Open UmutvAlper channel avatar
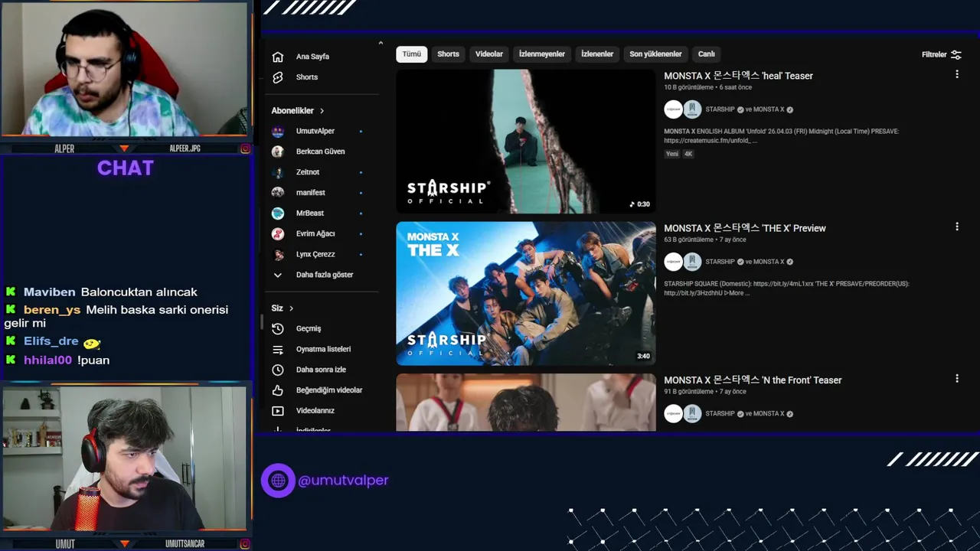 [278, 131]
